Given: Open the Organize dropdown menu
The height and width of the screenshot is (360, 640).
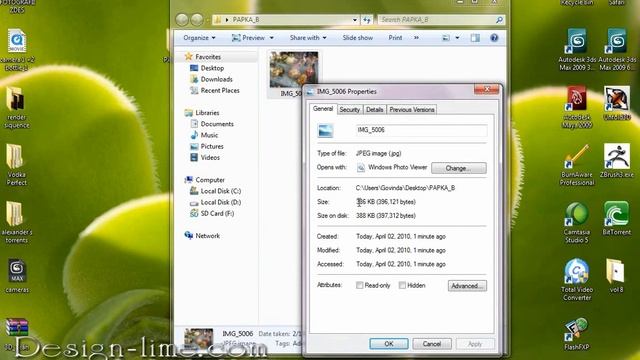Looking at the screenshot, I should pyautogui.click(x=199, y=38).
